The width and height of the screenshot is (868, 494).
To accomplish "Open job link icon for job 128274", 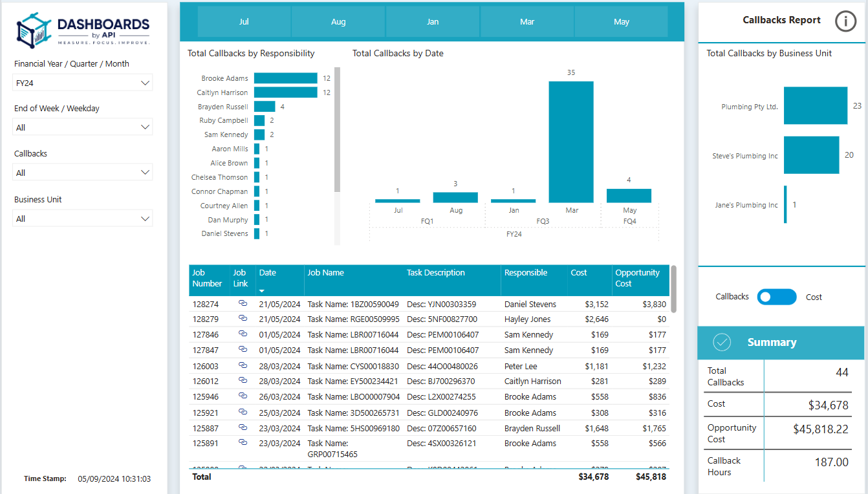I will pyautogui.click(x=243, y=303).
